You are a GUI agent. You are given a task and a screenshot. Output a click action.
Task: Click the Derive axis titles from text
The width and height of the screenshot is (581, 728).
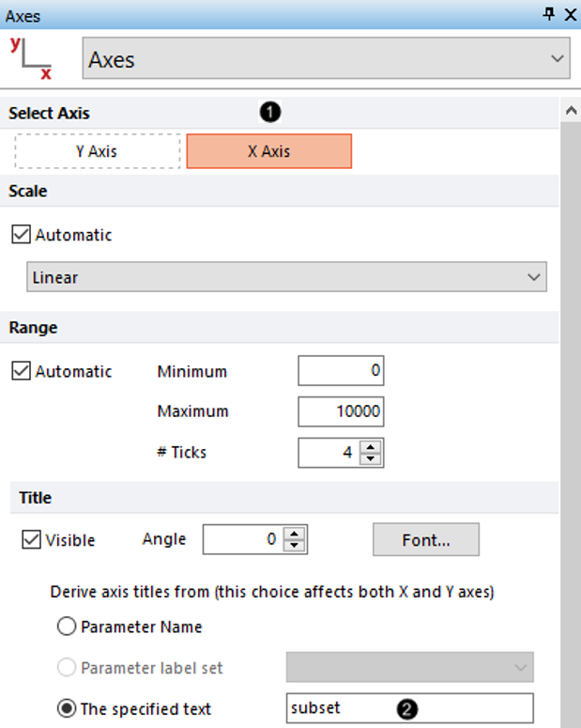coord(272,592)
